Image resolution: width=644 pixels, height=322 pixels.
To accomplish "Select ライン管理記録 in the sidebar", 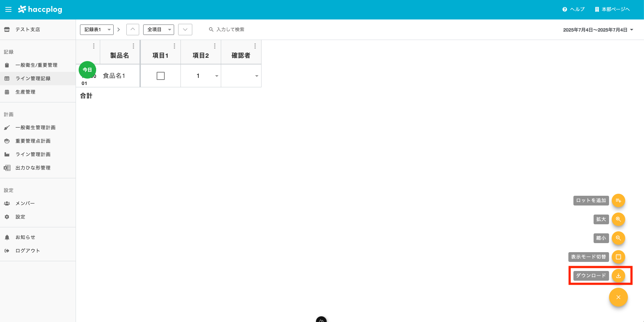I will point(33,78).
